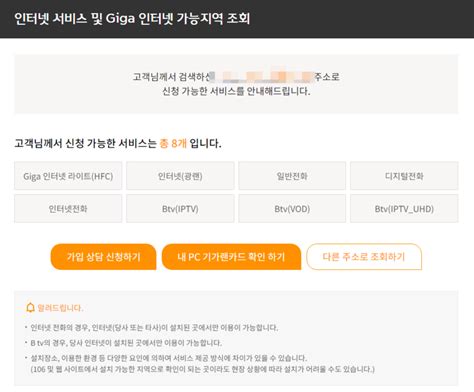Click the notice line about 인터넷 전화의 경우

tap(154, 328)
